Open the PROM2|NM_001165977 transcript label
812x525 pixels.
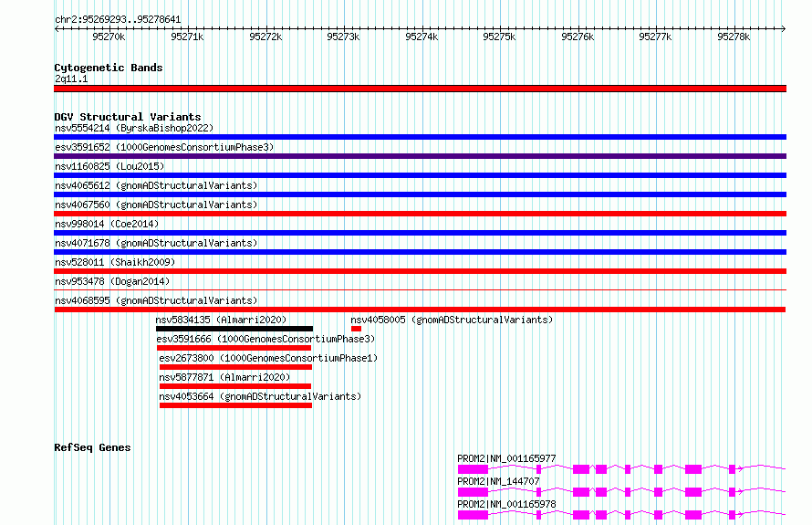(506, 458)
